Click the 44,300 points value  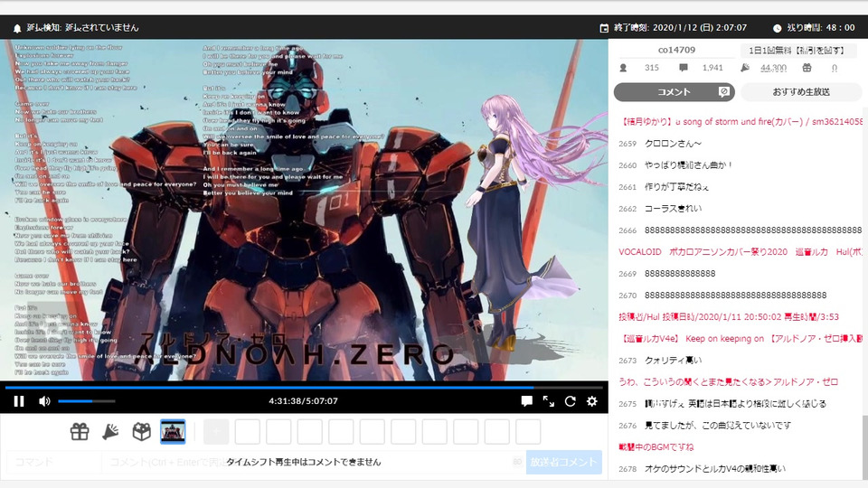click(x=773, y=68)
